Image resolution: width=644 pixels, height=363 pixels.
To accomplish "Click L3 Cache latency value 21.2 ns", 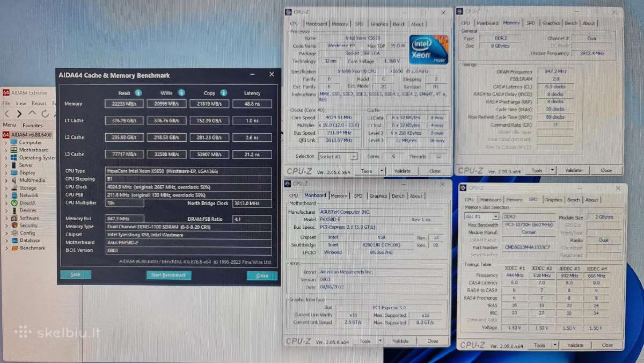I will point(252,155).
